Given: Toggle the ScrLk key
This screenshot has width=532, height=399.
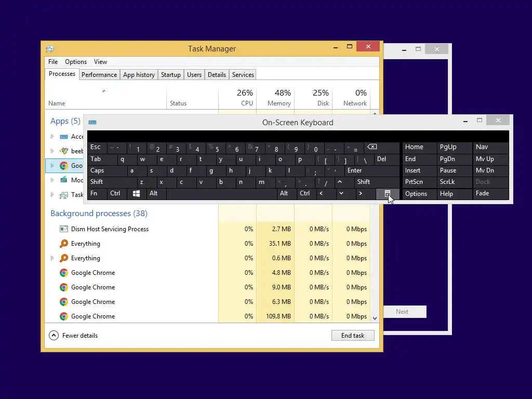Looking at the screenshot, I should coord(454,182).
